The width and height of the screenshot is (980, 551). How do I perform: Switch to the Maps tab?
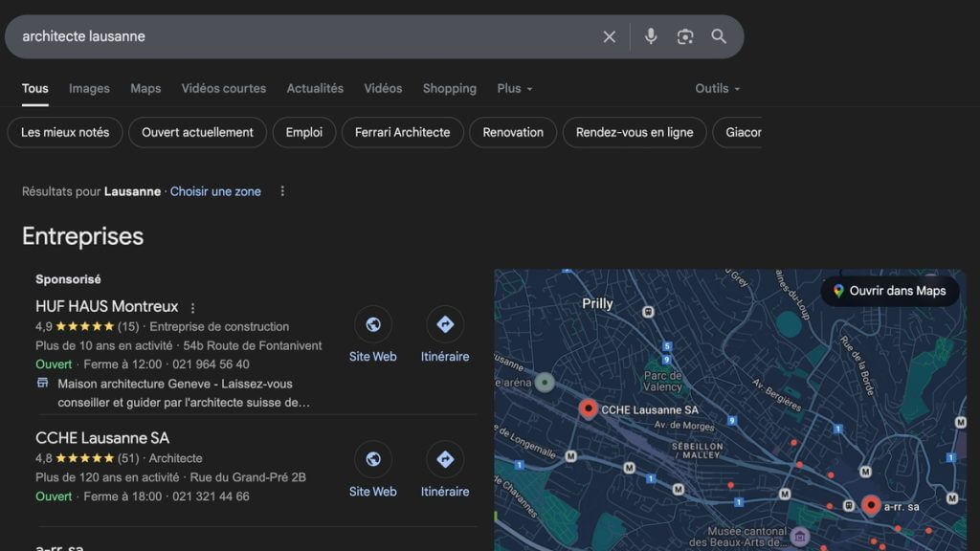[145, 89]
